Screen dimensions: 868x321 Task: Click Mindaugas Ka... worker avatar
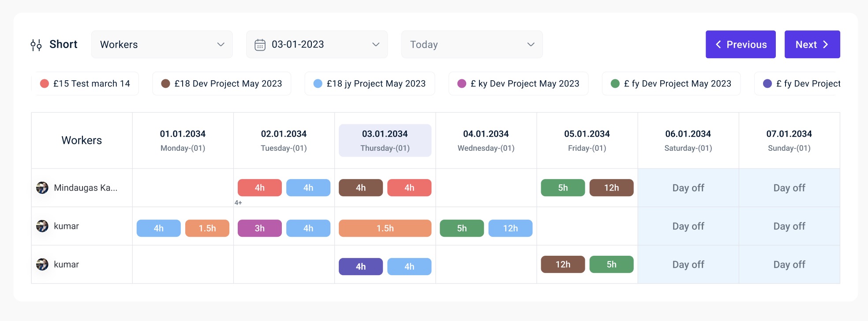click(42, 188)
